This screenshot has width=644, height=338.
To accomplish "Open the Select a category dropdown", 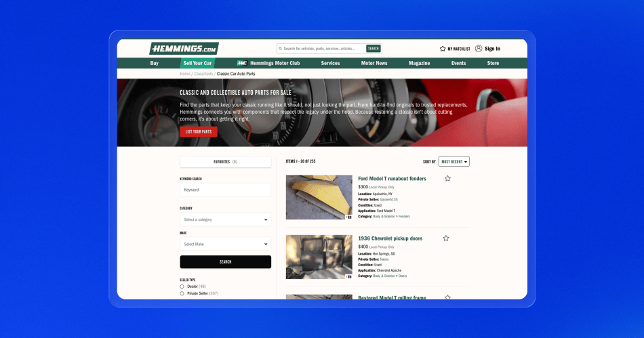I will [x=226, y=219].
